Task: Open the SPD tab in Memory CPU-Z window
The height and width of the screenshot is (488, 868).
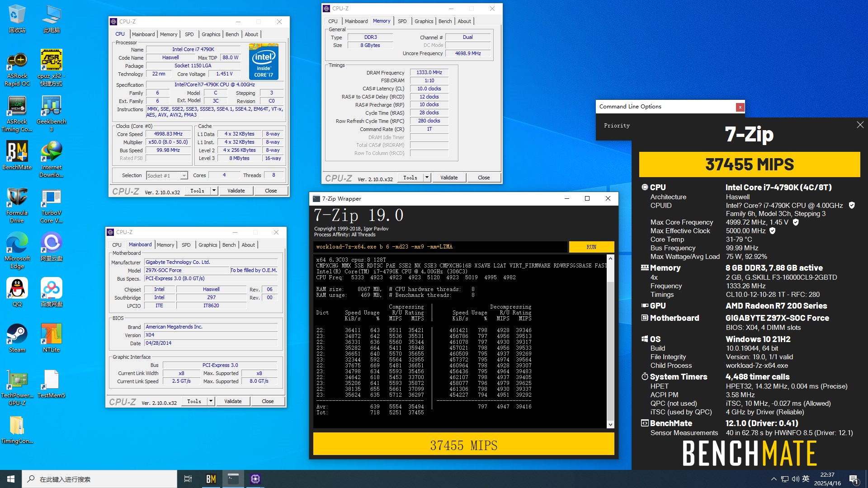Action: [x=402, y=21]
